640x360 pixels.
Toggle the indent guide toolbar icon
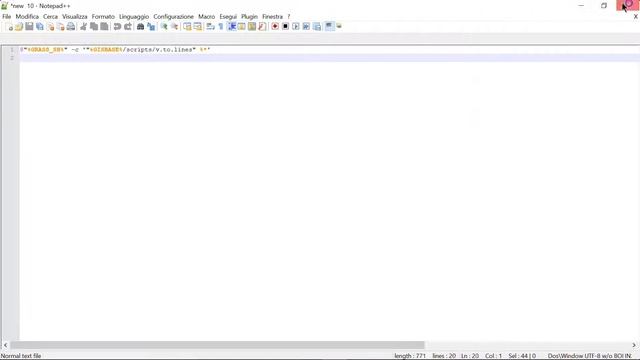tap(231, 27)
